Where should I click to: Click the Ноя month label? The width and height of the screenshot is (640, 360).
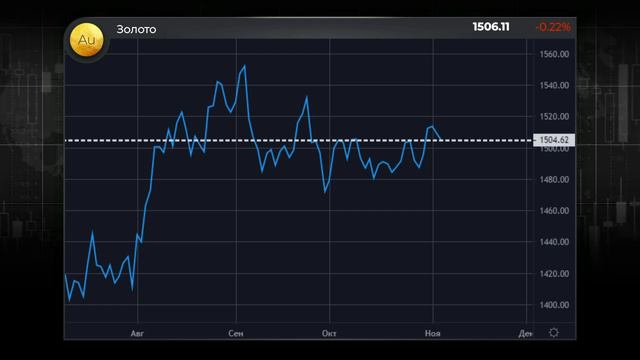[433, 333]
